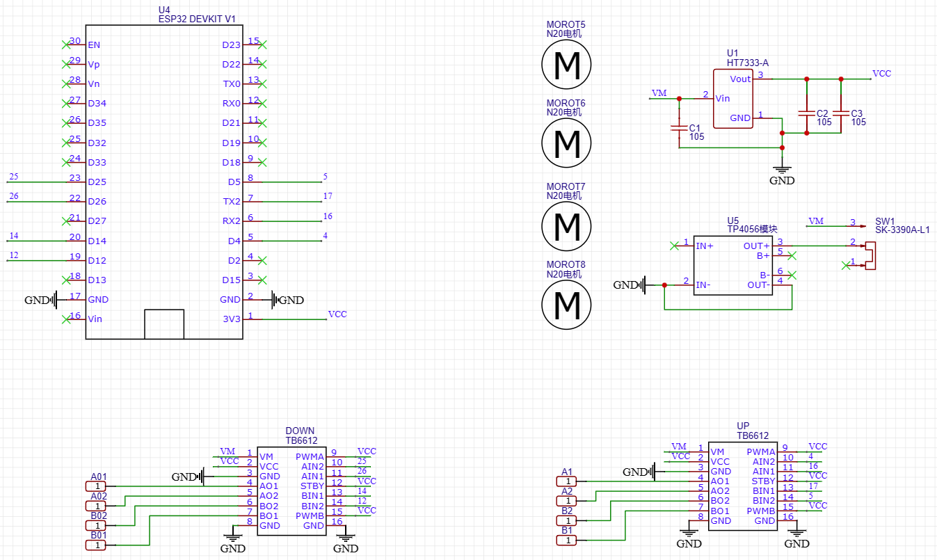Click the Vout pin label on HT7333-A
This screenshot has width=937, height=560.
(740, 79)
